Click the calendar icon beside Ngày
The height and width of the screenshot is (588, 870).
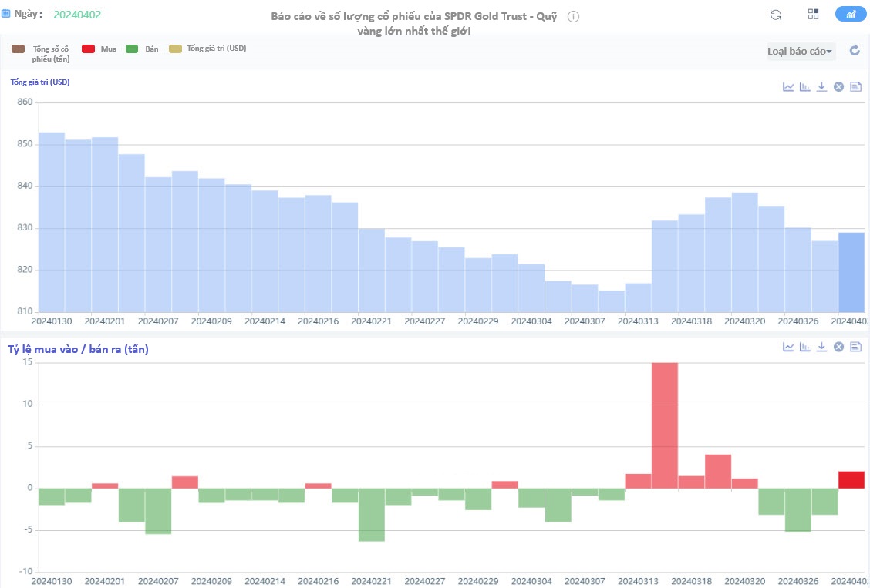click(x=5, y=14)
